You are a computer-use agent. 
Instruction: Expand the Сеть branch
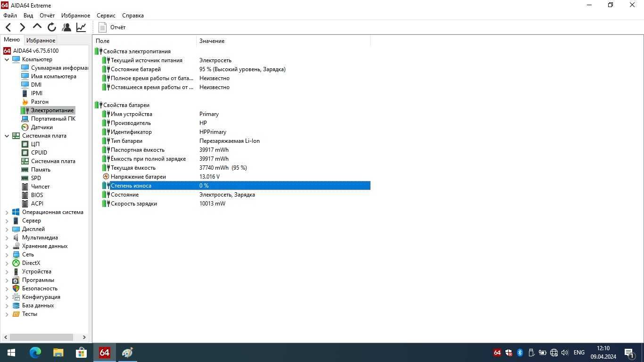point(7,255)
